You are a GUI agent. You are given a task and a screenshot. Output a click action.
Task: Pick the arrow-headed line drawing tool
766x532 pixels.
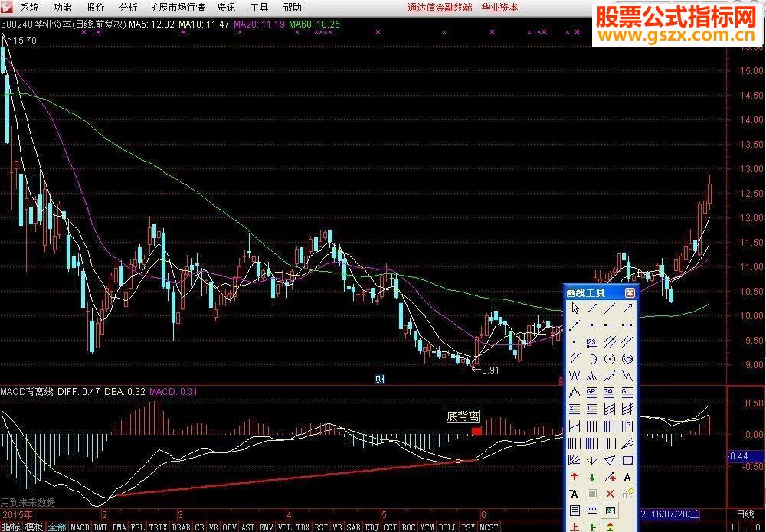628,308
